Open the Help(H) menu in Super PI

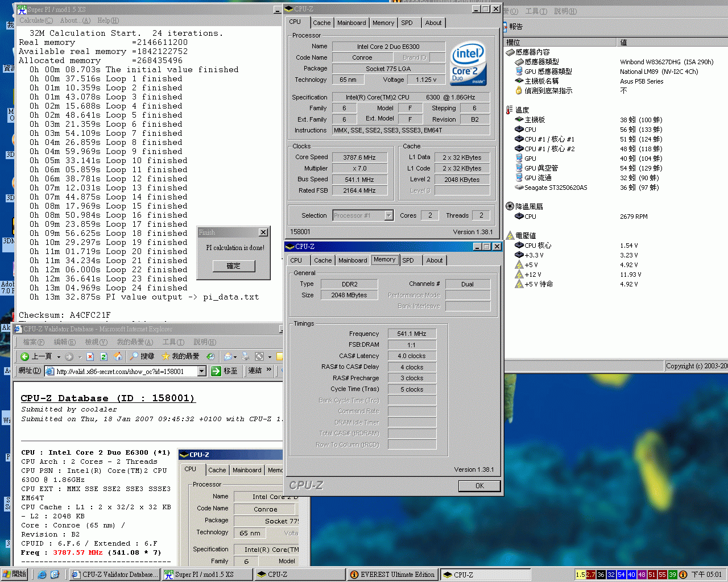point(107,20)
